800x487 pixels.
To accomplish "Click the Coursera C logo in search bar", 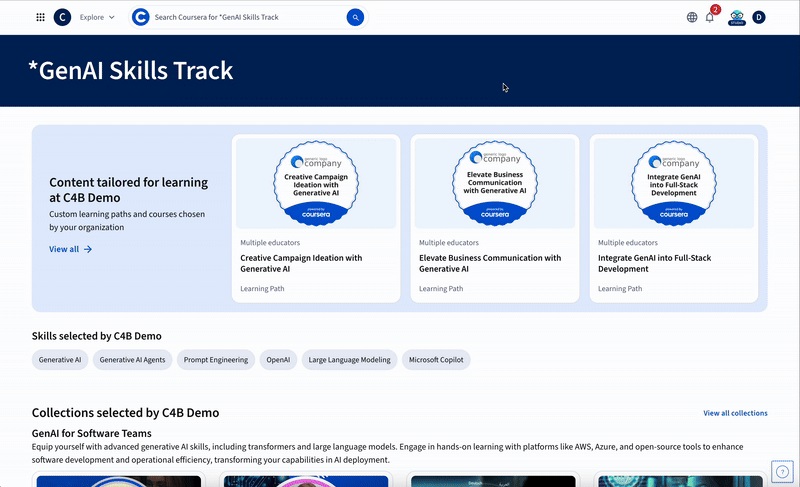I will (140, 17).
